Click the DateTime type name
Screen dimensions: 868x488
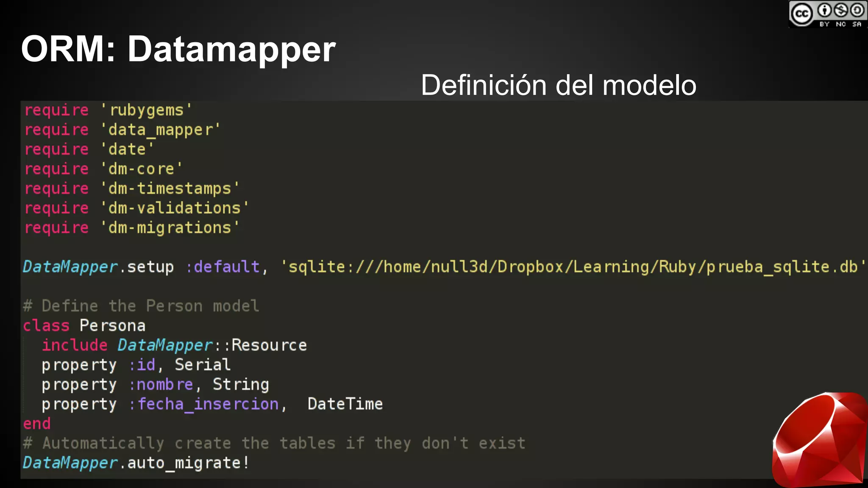[x=345, y=404]
